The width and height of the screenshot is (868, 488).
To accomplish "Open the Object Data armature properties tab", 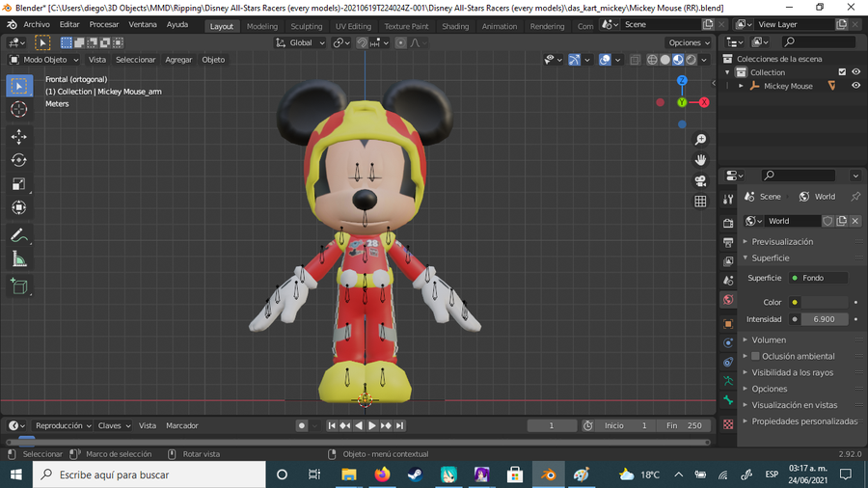I will click(x=728, y=381).
